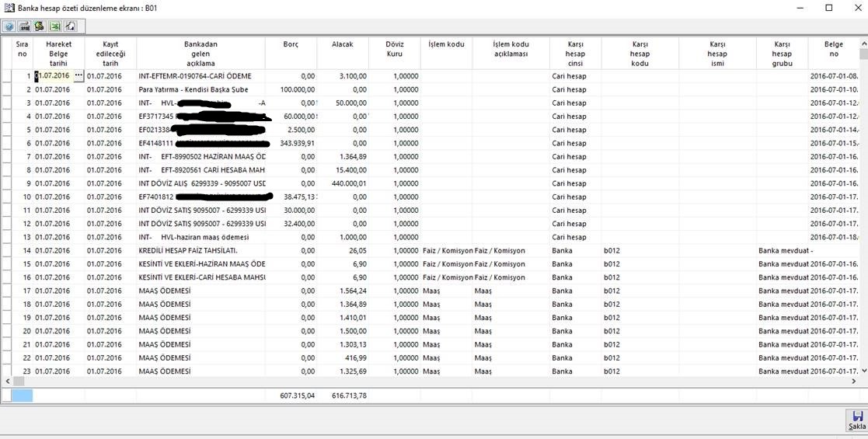Screen dimensions: 868x439
Task: Click the green Excel export toolbar icon
Action: [54, 26]
